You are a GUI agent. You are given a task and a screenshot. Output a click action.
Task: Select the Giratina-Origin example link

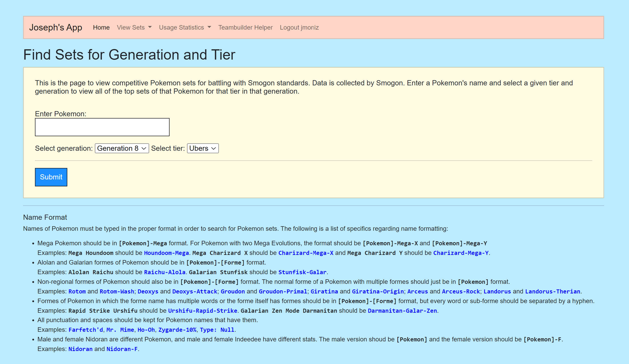click(x=378, y=291)
